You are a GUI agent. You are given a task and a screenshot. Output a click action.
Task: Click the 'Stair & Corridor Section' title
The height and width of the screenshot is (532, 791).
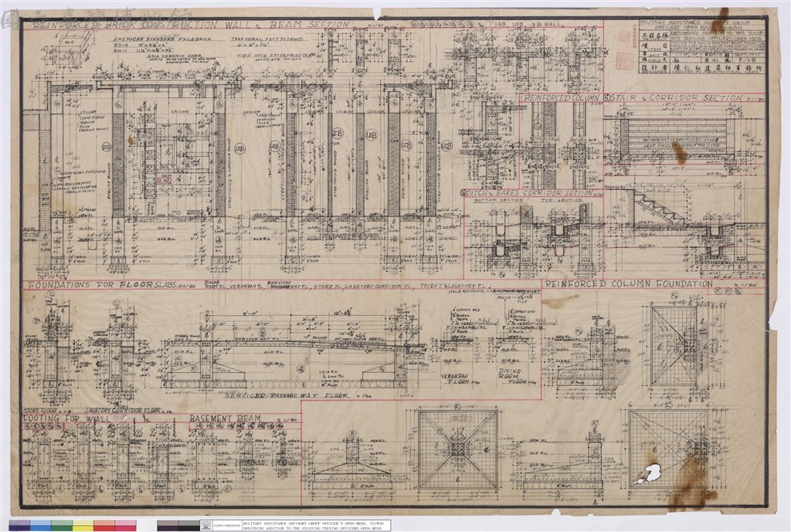coord(675,98)
